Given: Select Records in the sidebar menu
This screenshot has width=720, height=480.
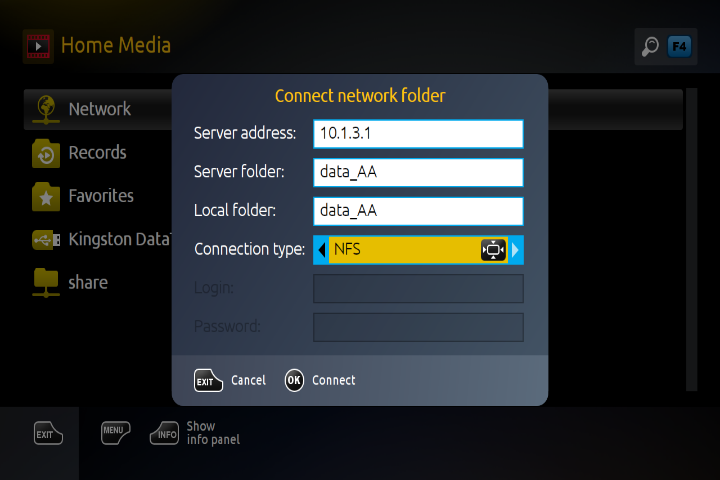Looking at the screenshot, I should click(97, 153).
